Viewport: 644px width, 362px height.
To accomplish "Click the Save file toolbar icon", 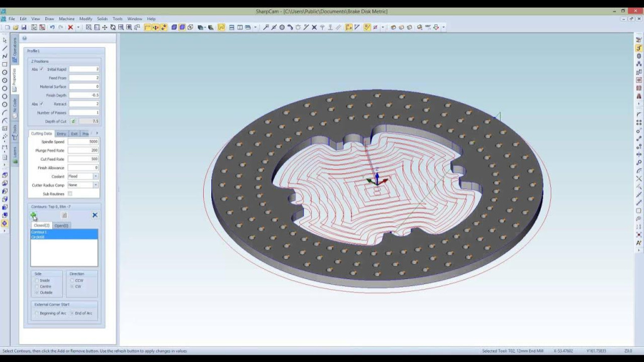I will tap(24, 28).
